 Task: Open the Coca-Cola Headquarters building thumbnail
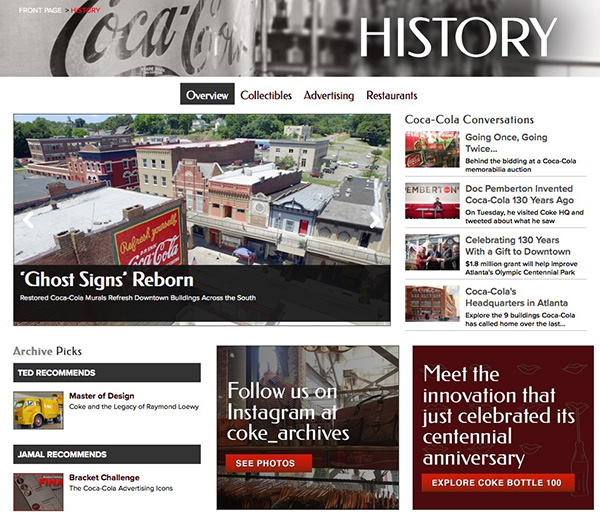(x=432, y=304)
